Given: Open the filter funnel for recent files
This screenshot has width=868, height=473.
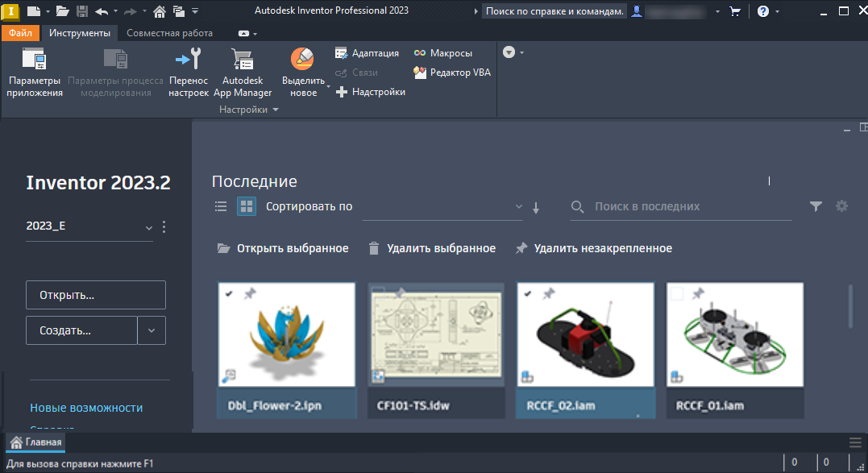Looking at the screenshot, I should [816, 206].
